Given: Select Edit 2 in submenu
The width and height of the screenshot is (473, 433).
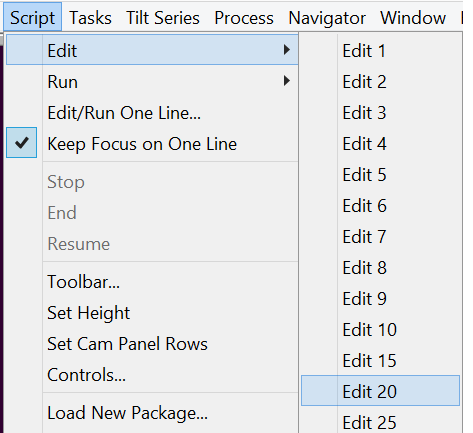Looking at the screenshot, I should (380, 82).
